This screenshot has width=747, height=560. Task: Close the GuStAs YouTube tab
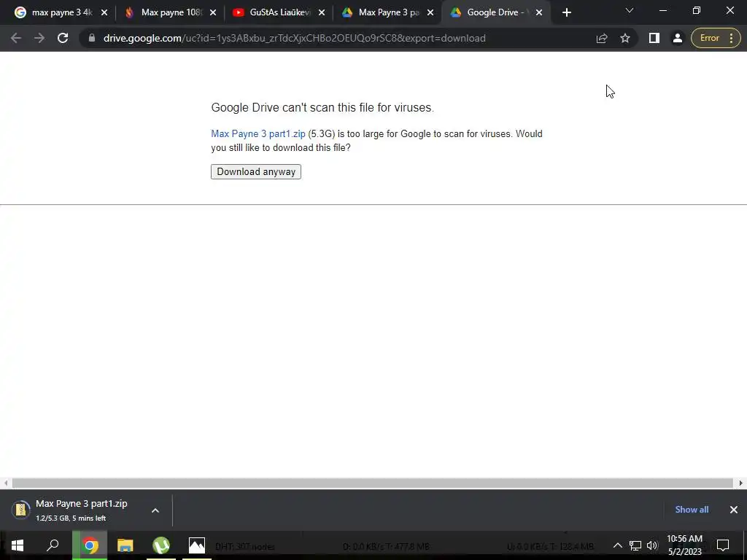(322, 13)
